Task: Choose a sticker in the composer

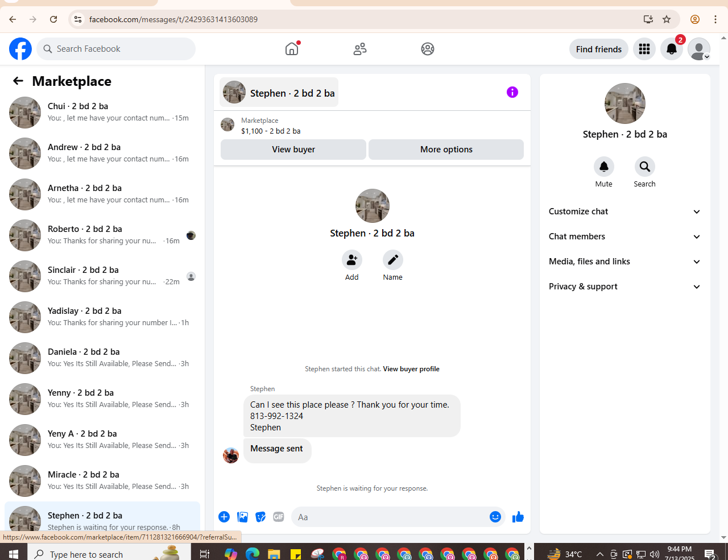Action: pyautogui.click(x=260, y=517)
